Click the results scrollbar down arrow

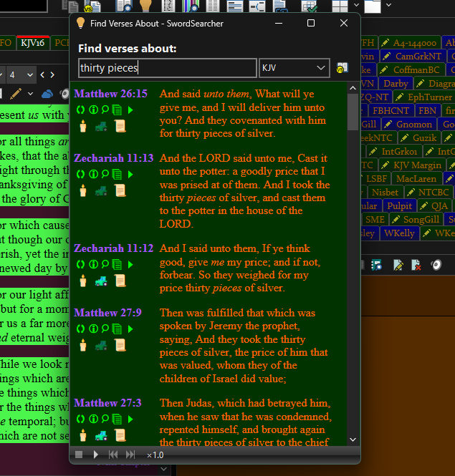click(x=353, y=439)
